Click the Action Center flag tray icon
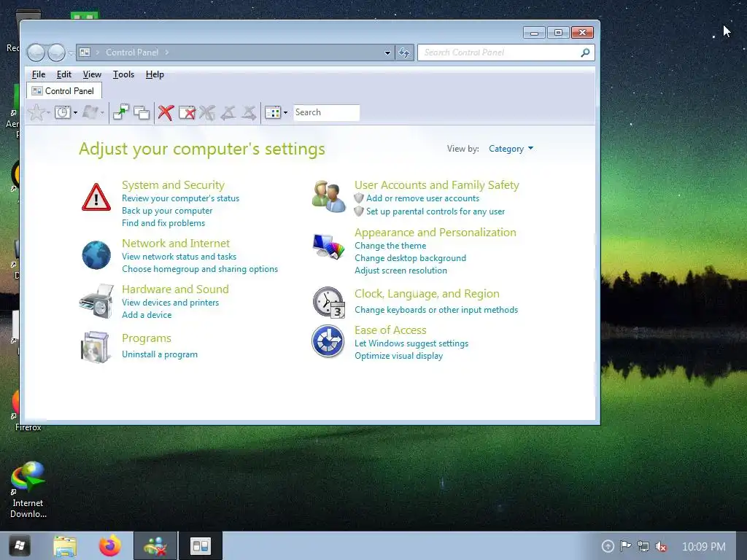747x560 pixels. coord(625,546)
